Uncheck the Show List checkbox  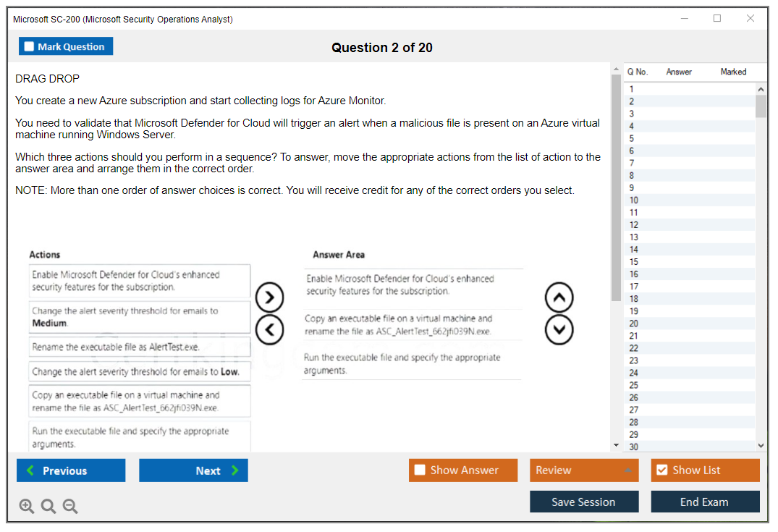pyautogui.click(x=661, y=470)
